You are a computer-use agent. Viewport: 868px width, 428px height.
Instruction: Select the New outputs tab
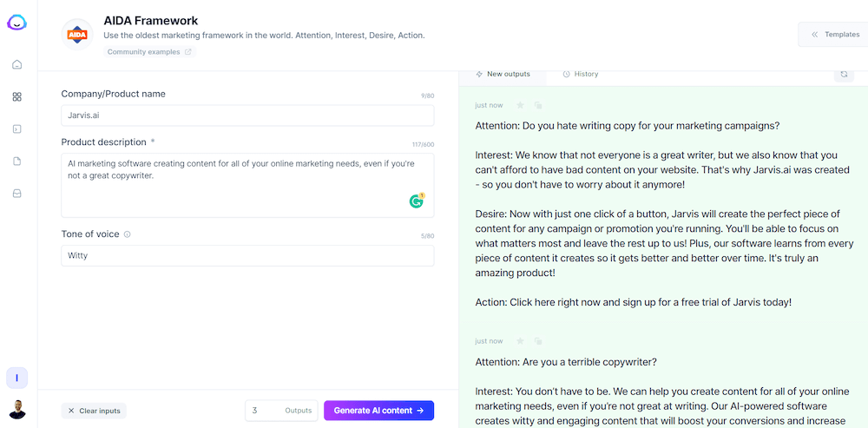click(x=503, y=75)
